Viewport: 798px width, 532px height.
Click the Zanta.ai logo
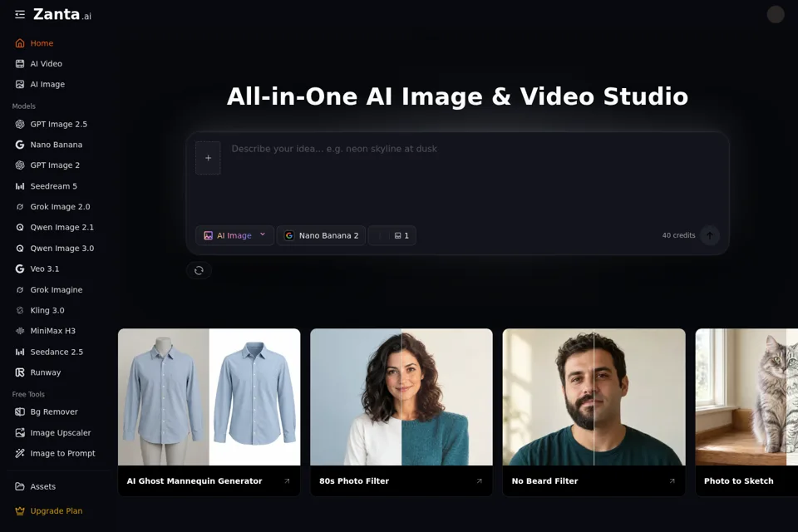click(62, 15)
